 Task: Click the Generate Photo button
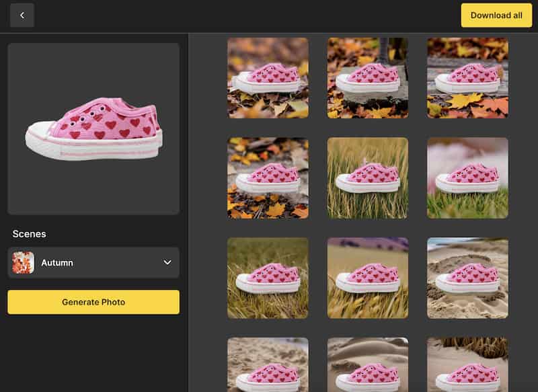click(93, 302)
